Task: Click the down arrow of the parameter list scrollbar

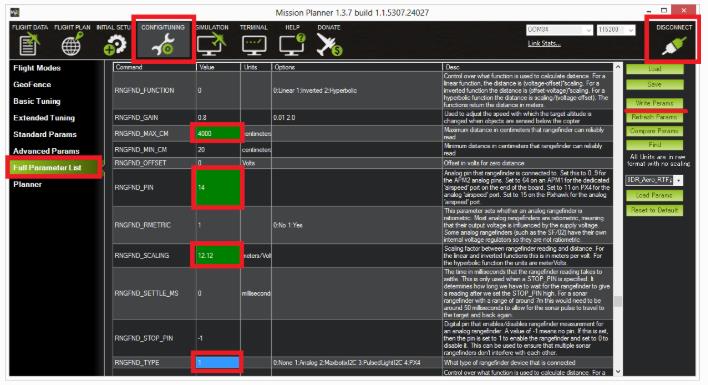Action: click(617, 371)
